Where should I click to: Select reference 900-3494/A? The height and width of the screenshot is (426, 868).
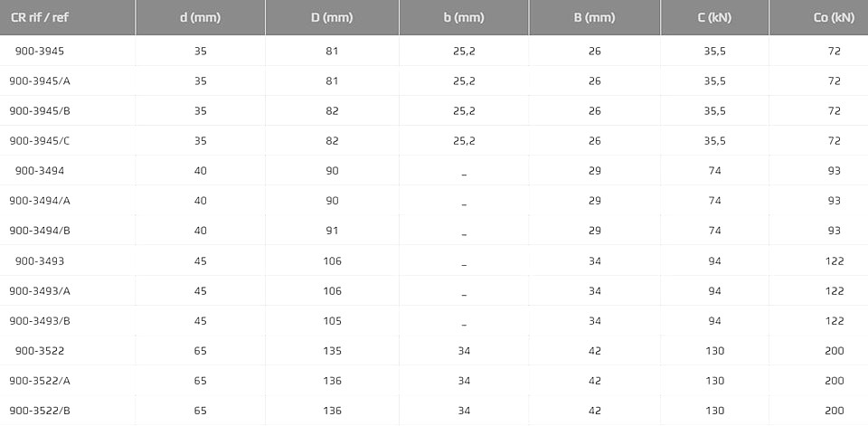(40, 201)
